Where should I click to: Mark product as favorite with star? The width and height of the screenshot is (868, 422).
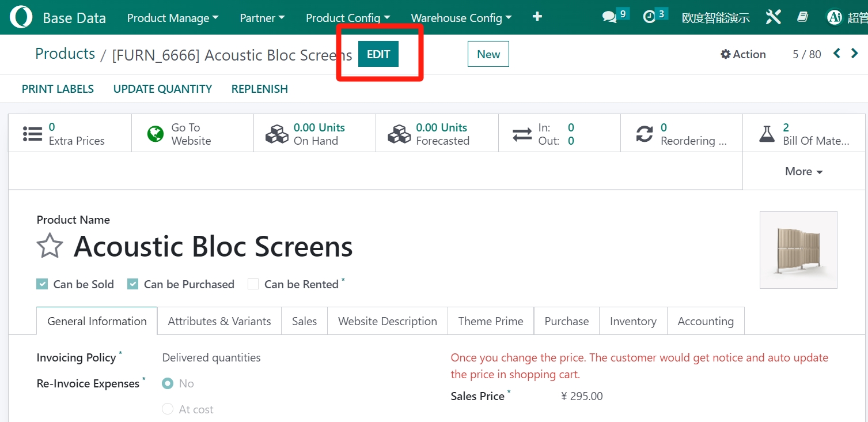(50, 246)
